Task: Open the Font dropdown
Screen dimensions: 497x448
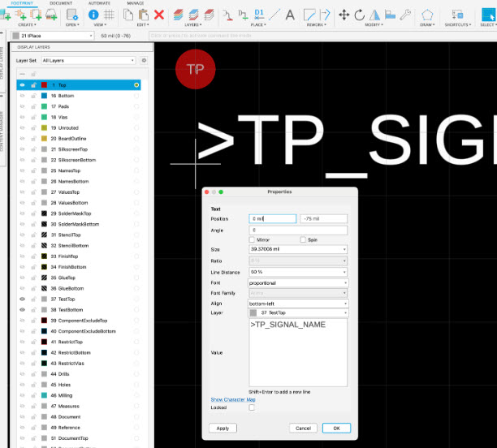Action: [297, 282]
